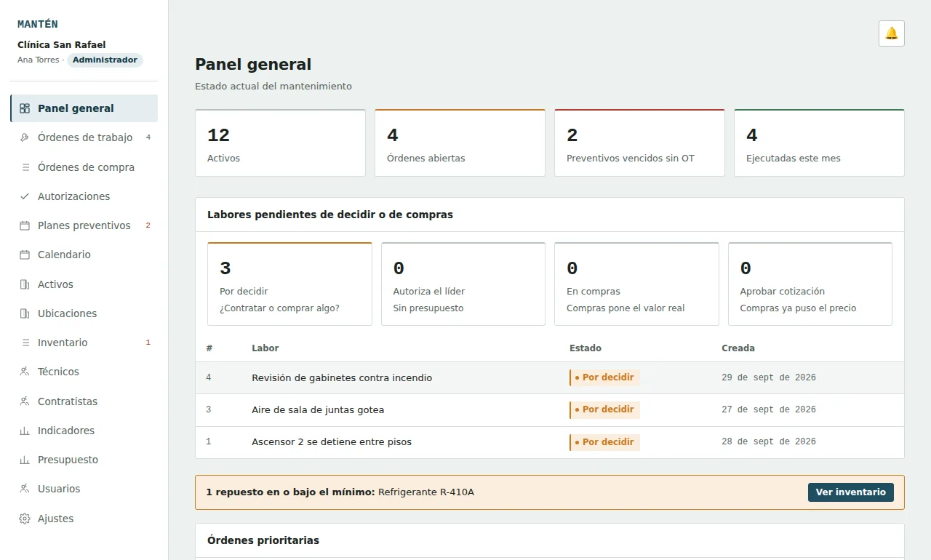Click the Usuarios people icon
931x560 pixels.
[25, 489]
